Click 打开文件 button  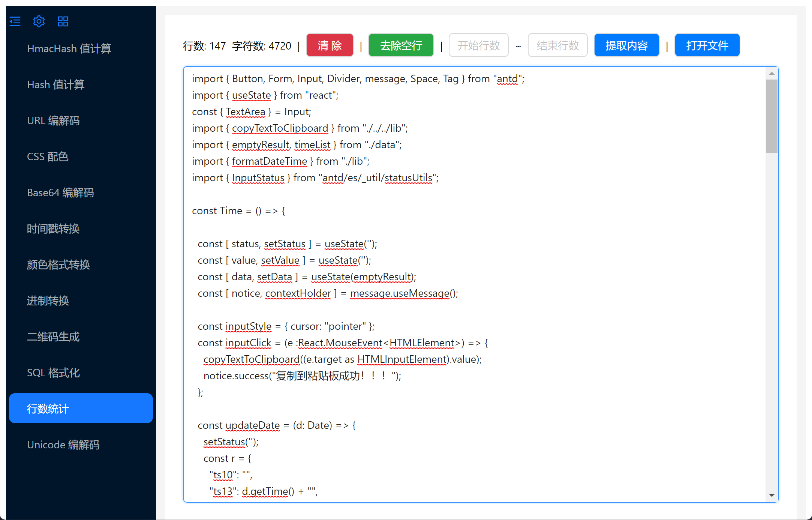tap(707, 45)
